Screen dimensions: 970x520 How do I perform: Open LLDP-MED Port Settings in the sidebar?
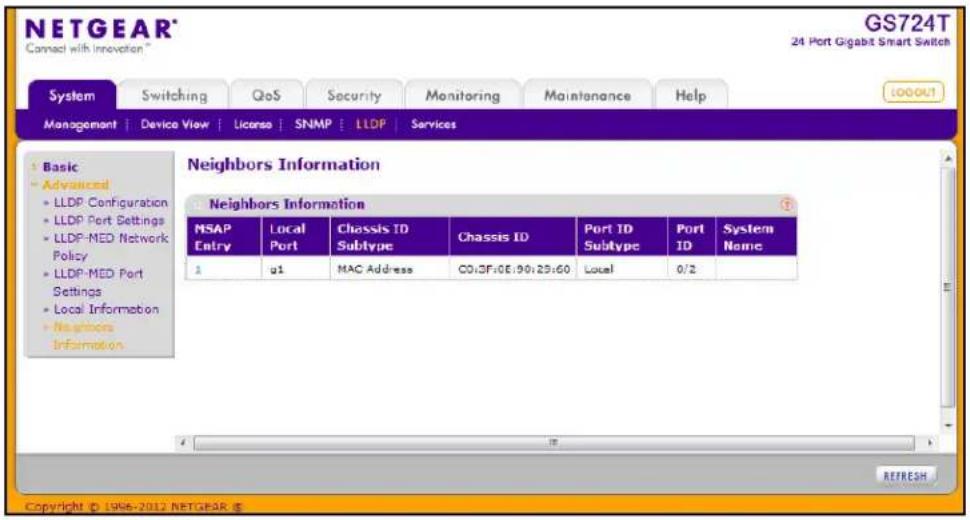point(98,282)
